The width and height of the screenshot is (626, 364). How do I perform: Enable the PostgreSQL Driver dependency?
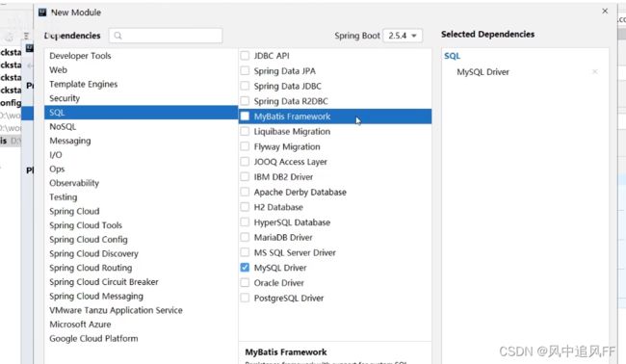pyautogui.click(x=245, y=298)
